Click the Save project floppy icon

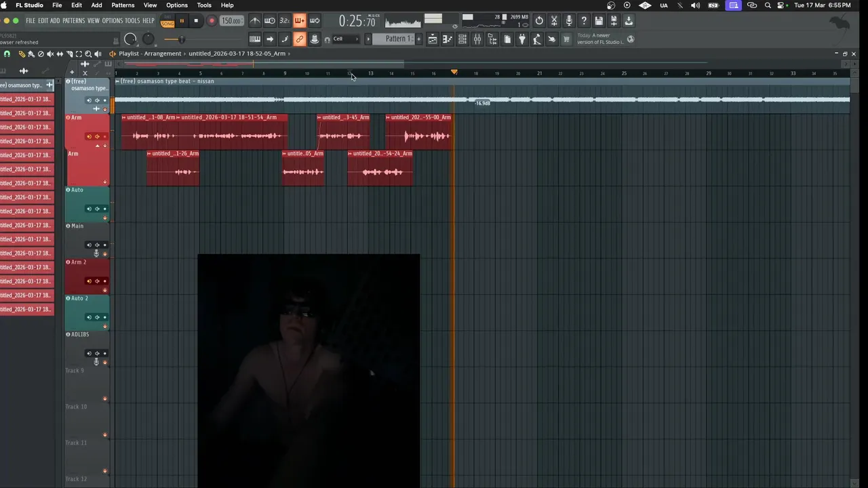(x=599, y=21)
